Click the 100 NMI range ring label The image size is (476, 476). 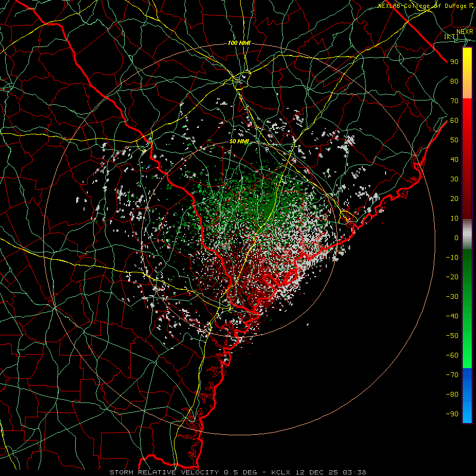(x=239, y=43)
